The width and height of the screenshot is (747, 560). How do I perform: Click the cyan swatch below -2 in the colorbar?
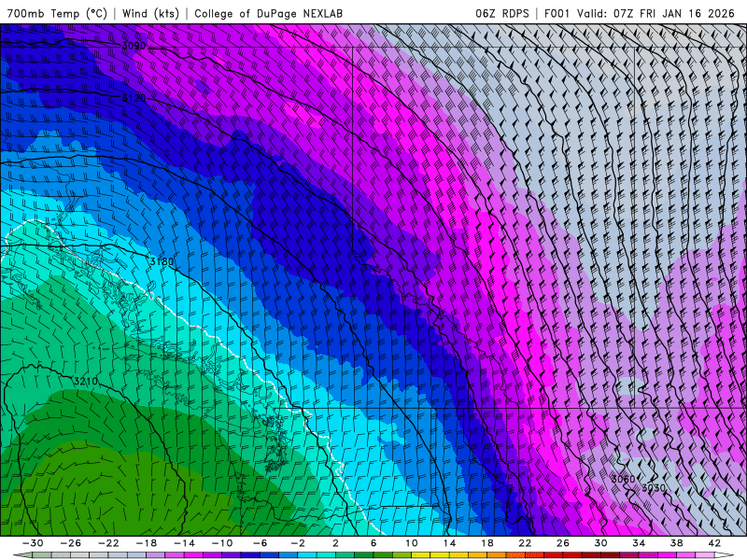[x=307, y=555]
